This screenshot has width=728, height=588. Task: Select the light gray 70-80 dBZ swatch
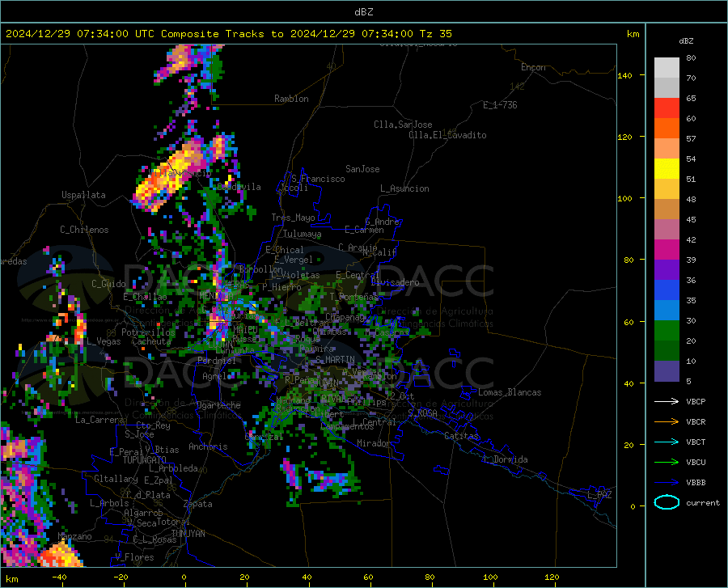[x=667, y=68]
